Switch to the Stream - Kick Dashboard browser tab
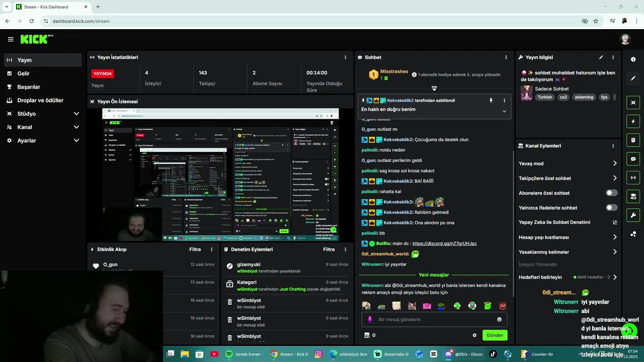Viewport: 644px width, 362px height. pos(51,7)
